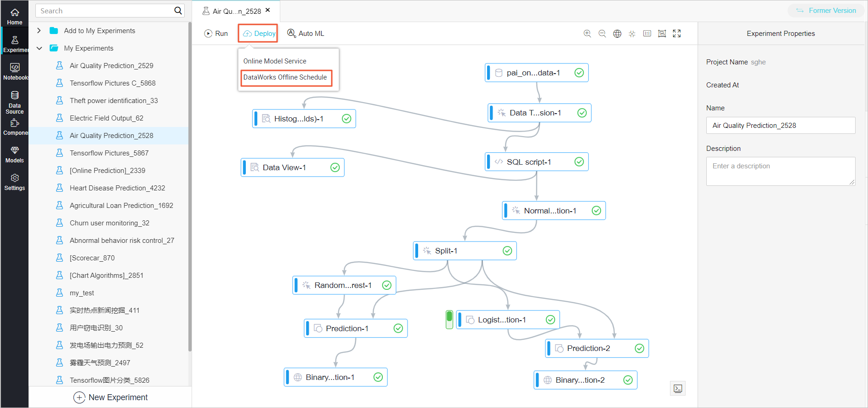Click the Run button
The height and width of the screenshot is (408, 868).
pyautogui.click(x=216, y=34)
